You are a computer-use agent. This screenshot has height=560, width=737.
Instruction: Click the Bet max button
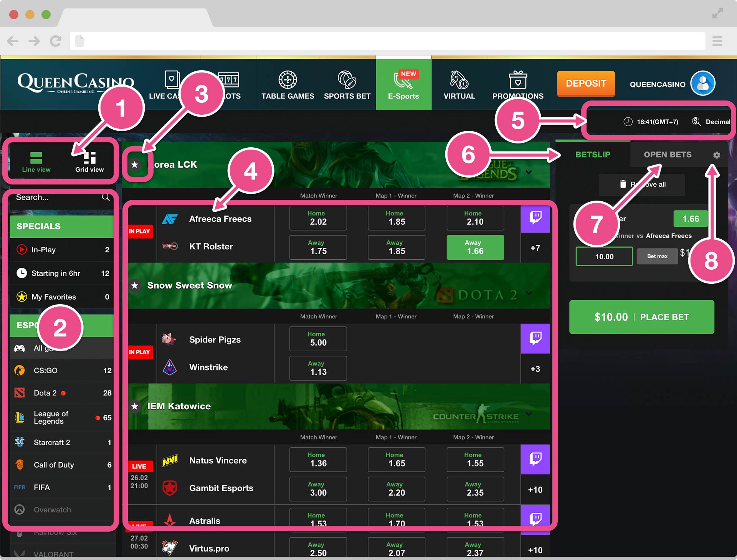(657, 256)
